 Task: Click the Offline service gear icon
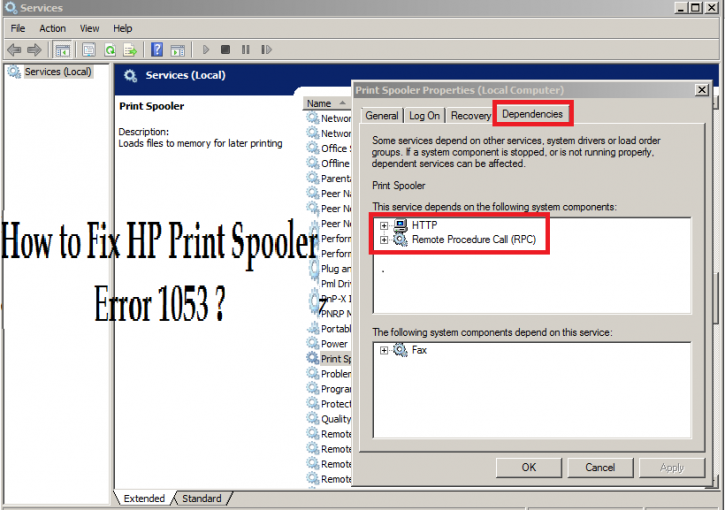[313, 163]
